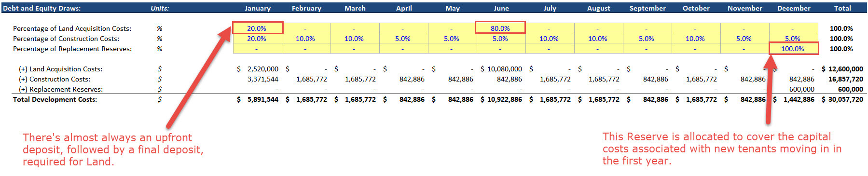Select January Land Acquisition percentage cell 20.0%
Screen dimensions: 868x176
[257, 28]
